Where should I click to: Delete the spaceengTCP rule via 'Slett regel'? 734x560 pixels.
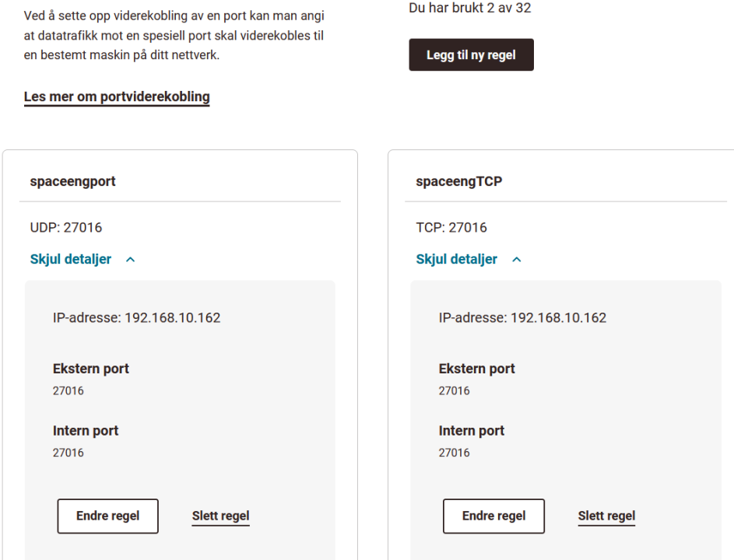[x=606, y=516]
